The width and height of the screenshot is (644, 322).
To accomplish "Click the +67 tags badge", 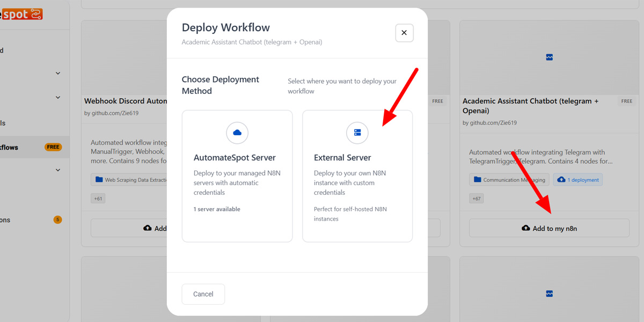I will click(477, 199).
